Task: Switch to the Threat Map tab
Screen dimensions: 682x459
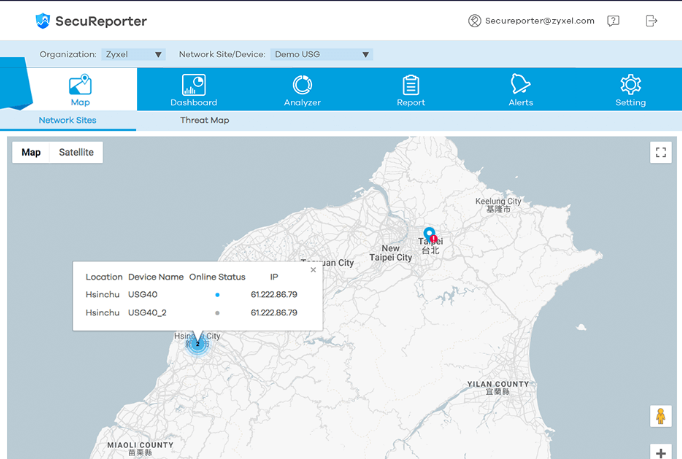Action: coord(204,120)
